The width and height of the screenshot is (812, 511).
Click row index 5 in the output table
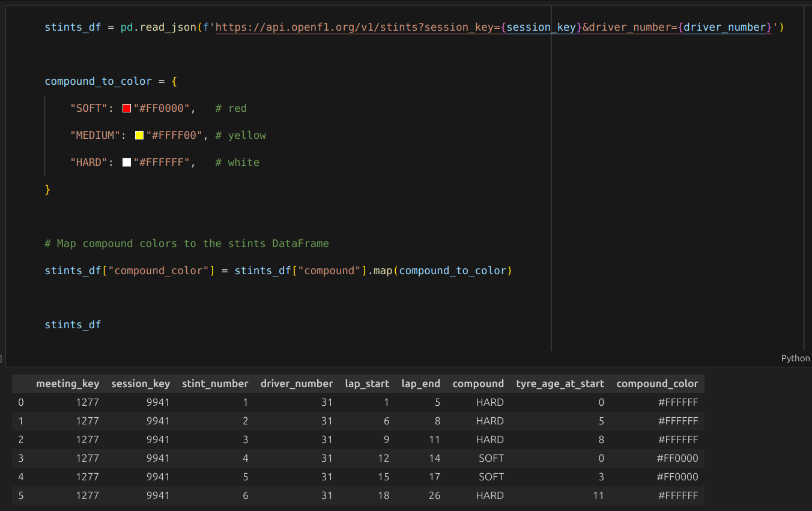(x=21, y=495)
